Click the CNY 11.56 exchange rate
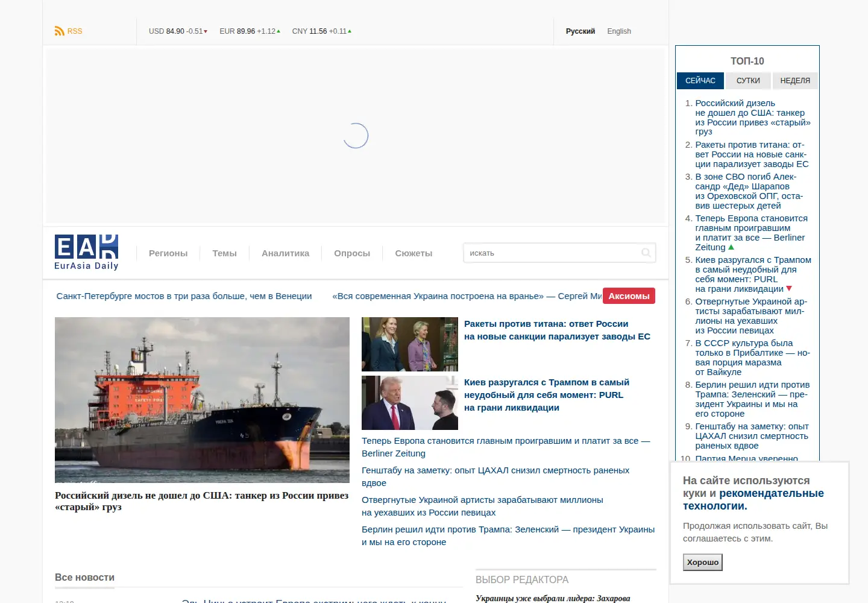Screen dimensions: 868x603 (322, 31)
